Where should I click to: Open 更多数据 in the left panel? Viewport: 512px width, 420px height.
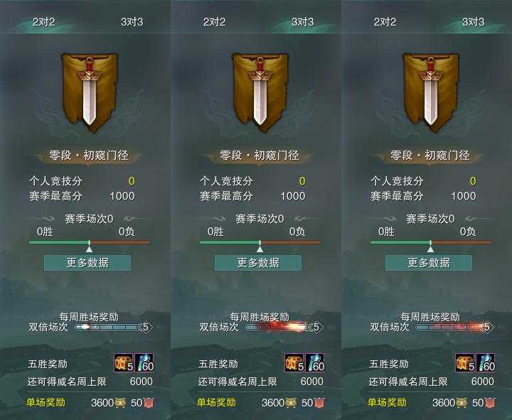pyautogui.click(x=87, y=263)
